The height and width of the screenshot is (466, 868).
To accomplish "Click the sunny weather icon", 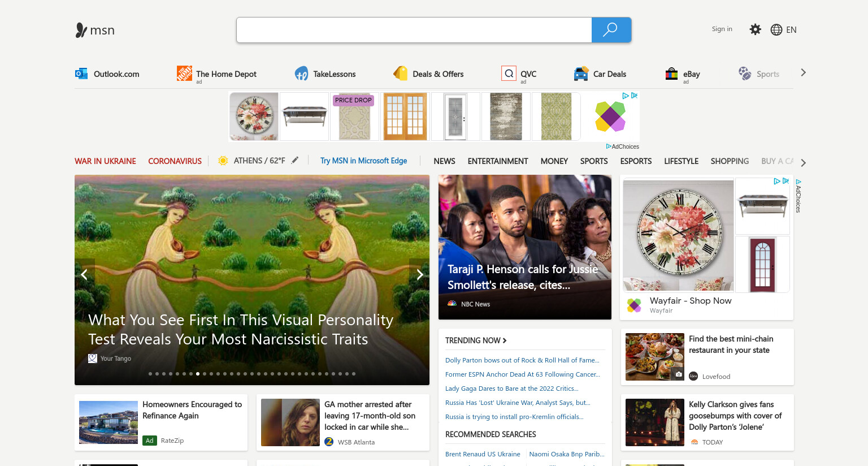I will [x=223, y=161].
